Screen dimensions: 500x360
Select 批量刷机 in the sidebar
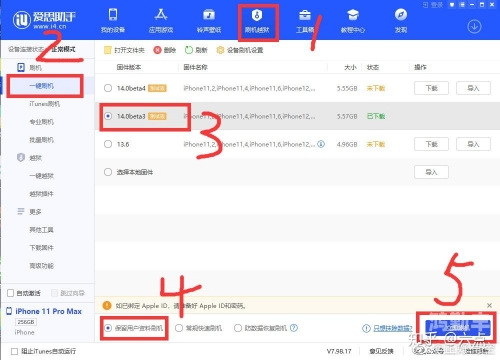(42, 140)
